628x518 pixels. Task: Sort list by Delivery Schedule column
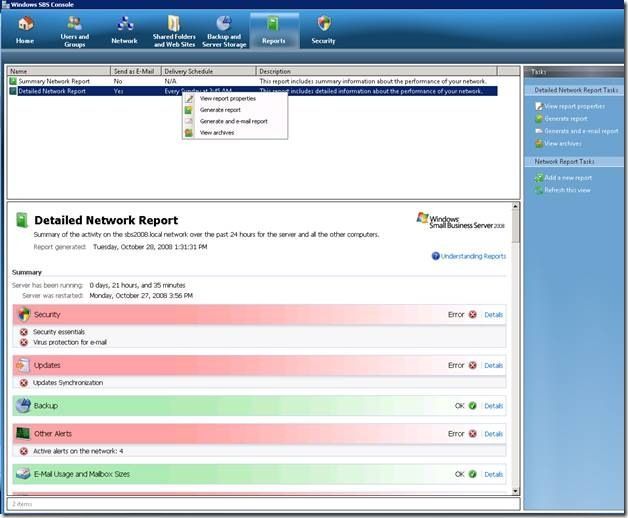pos(208,71)
